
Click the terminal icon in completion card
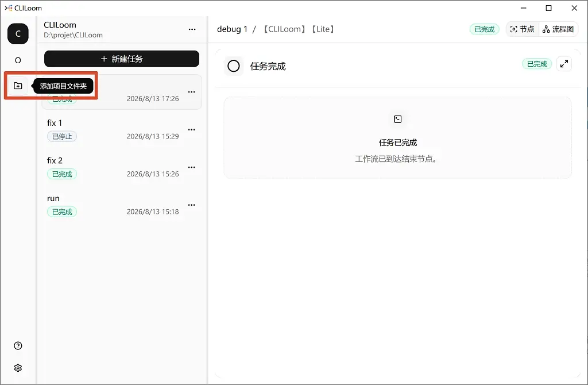[x=398, y=120]
